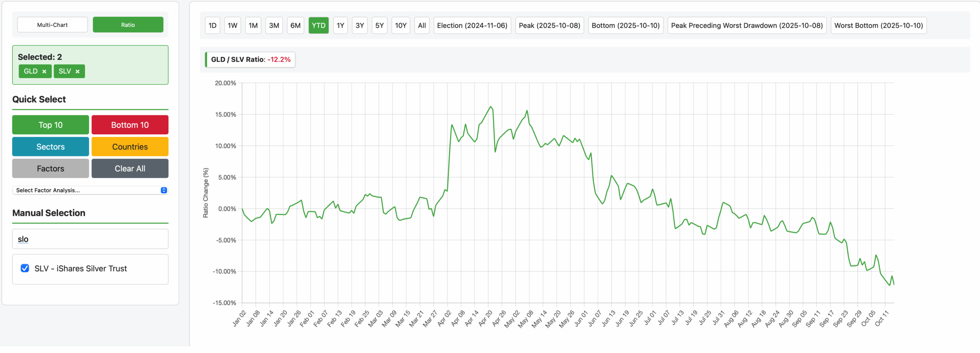Viewport: 980px width, 353px height.
Task: Click the manual selection search field
Action: [90, 239]
